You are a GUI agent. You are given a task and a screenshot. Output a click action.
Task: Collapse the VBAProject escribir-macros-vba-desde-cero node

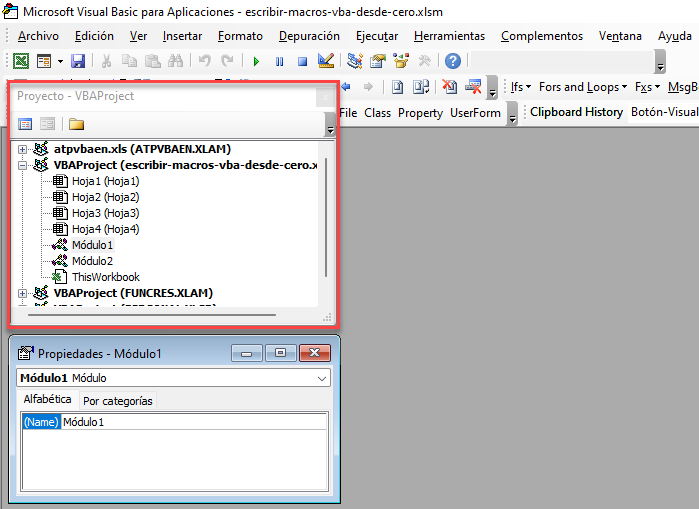tap(22, 165)
